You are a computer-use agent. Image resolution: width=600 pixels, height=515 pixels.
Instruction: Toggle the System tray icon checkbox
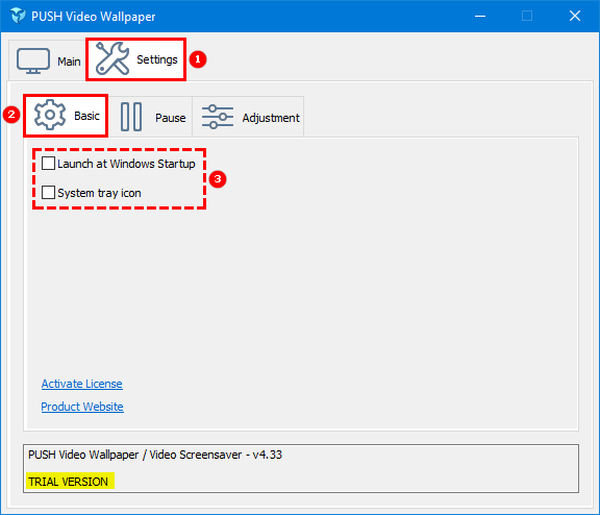(x=48, y=192)
